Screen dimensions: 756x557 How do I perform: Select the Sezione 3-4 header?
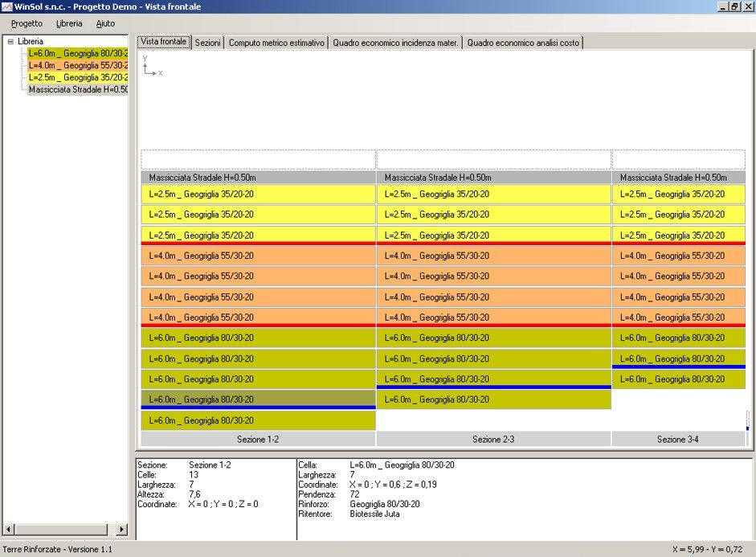pos(678,440)
